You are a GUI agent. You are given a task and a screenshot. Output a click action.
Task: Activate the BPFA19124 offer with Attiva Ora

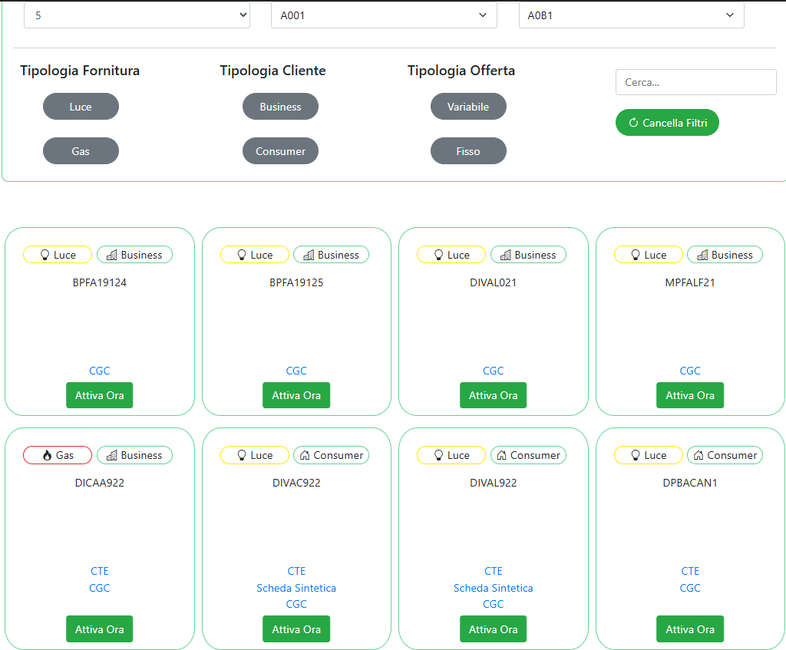tap(99, 395)
